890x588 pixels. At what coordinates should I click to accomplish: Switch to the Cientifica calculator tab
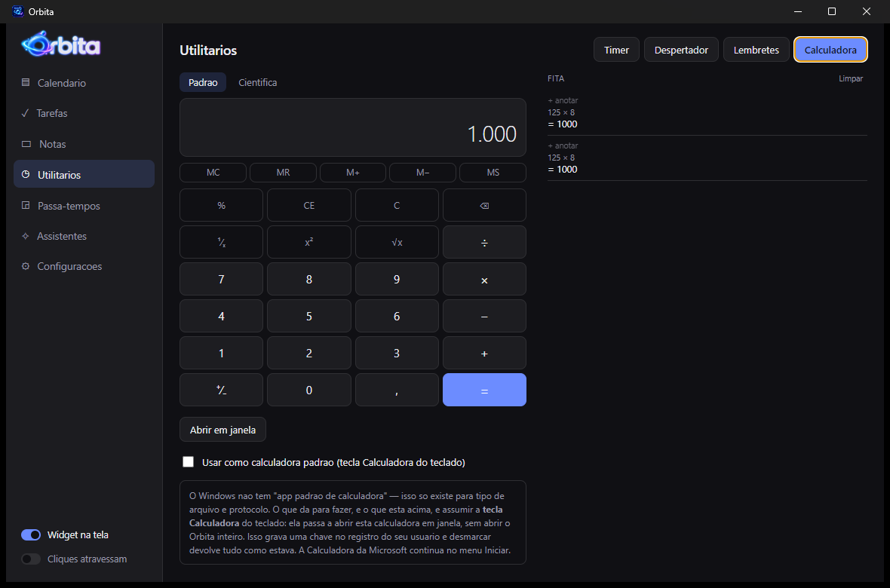[258, 82]
